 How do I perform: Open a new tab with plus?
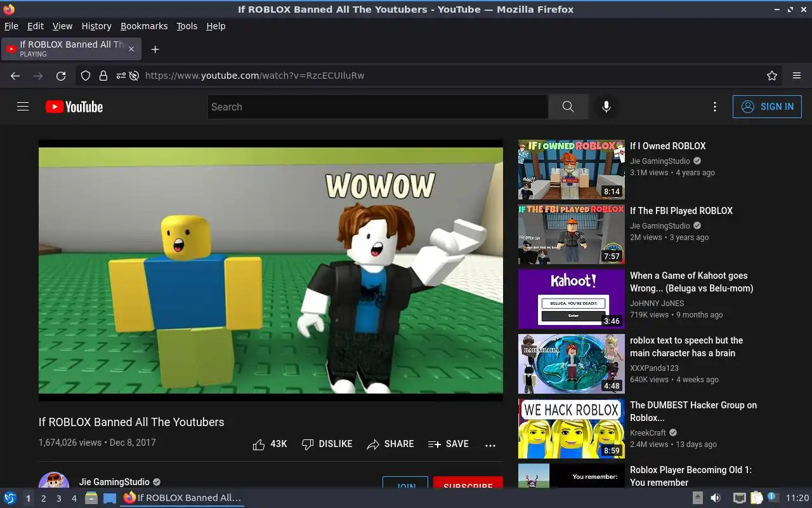pyautogui.click(x=155, y=49)
